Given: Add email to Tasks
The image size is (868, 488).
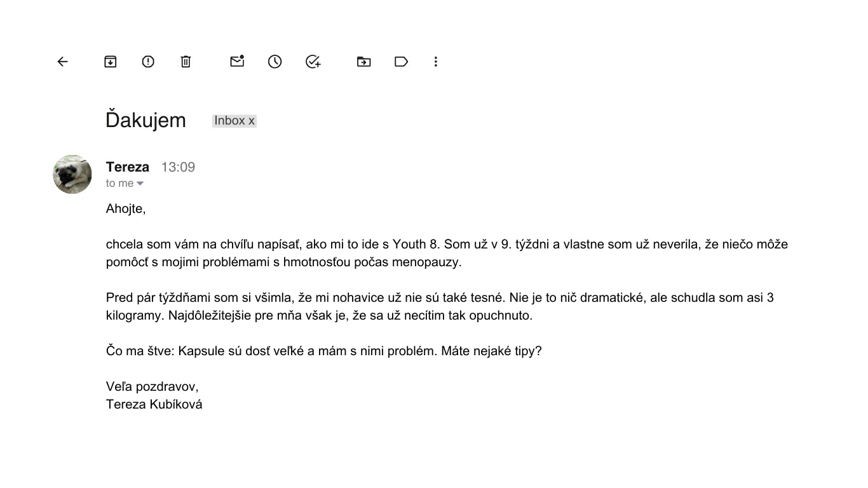Looking at the screenshot, I should [x=313, y=62].
